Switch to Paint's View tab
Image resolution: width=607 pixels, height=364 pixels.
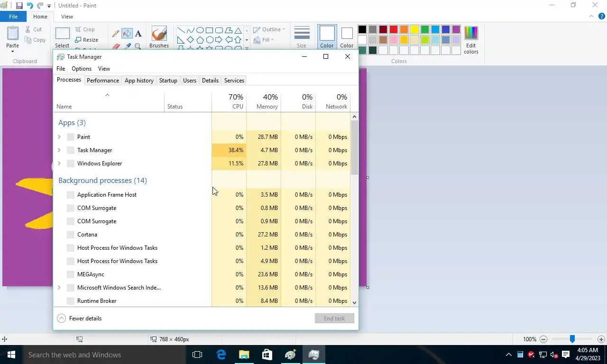tap(67, 17)
